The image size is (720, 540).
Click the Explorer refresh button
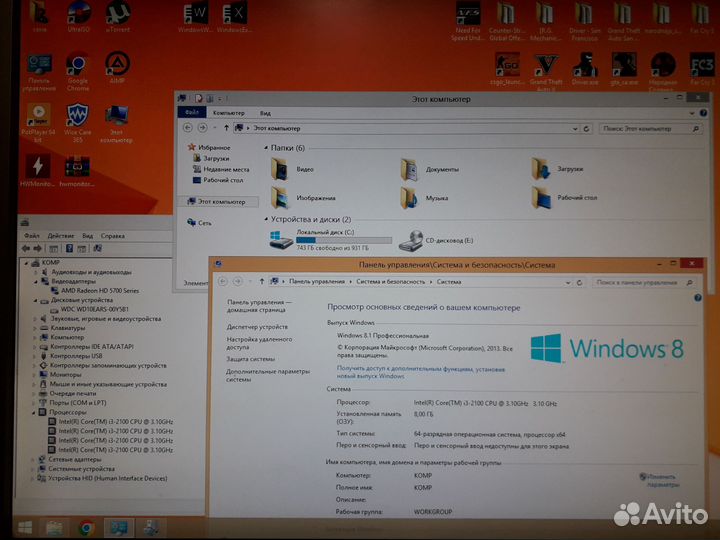[586, 129]
